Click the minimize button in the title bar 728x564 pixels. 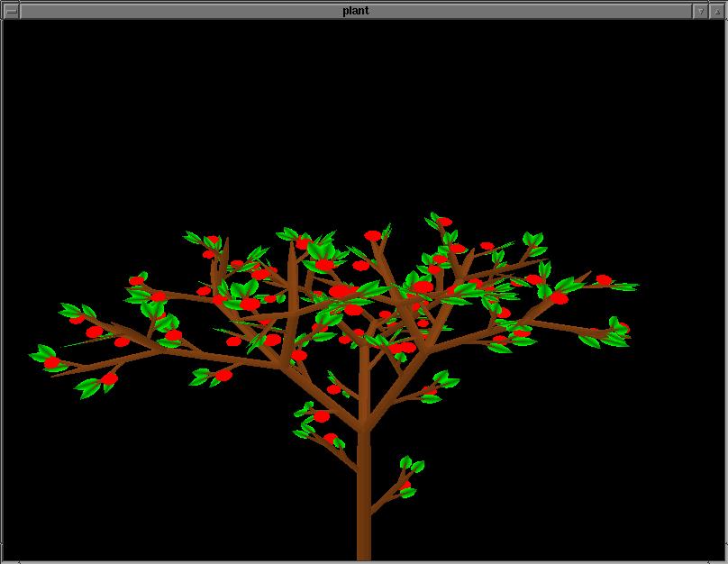click(x=700, y=11)
